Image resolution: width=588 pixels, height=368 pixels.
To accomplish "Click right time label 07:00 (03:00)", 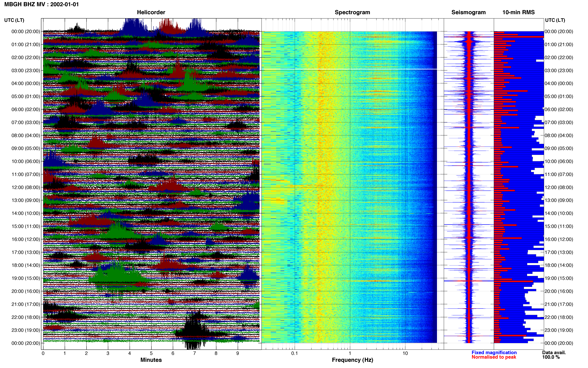I will [559, 122].
